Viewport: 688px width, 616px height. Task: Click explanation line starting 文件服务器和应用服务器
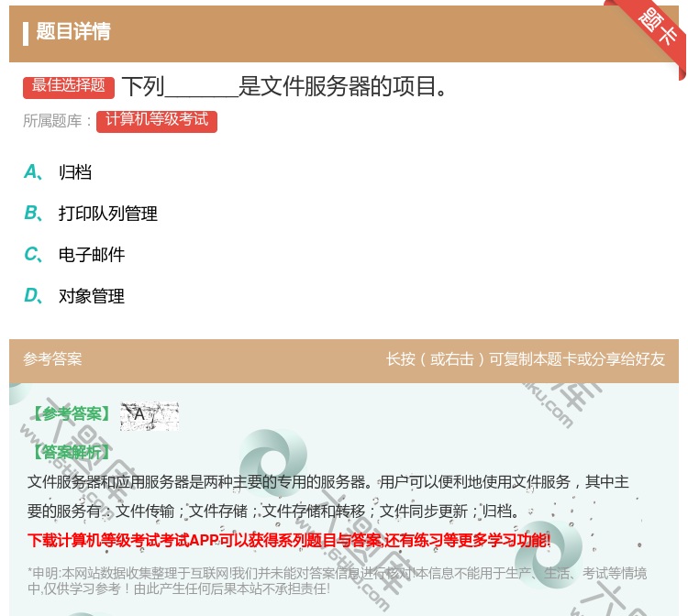pos(328,482)
